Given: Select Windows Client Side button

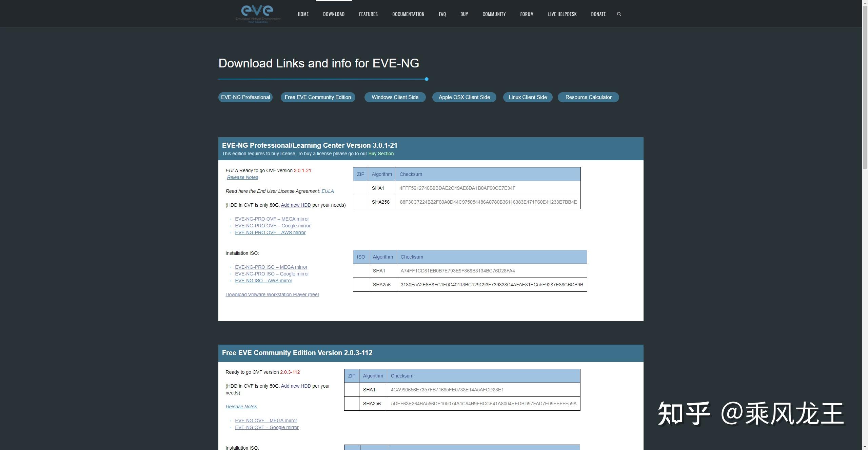Looking at the screenshot, I should click(395, 97).
